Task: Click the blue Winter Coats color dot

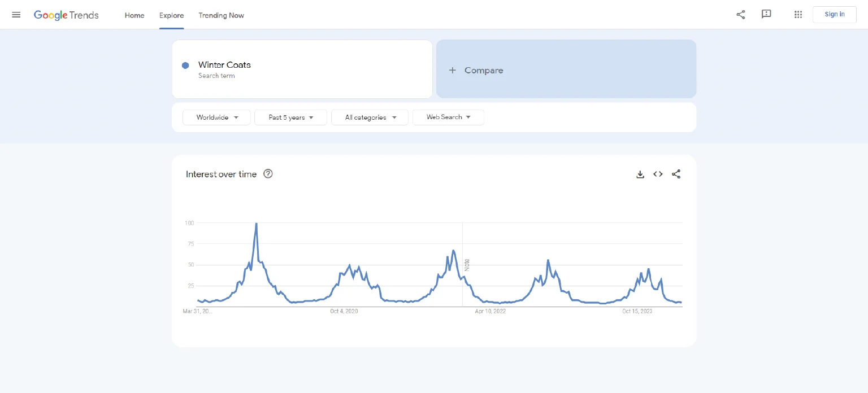Action: click(x=185, y=65)
